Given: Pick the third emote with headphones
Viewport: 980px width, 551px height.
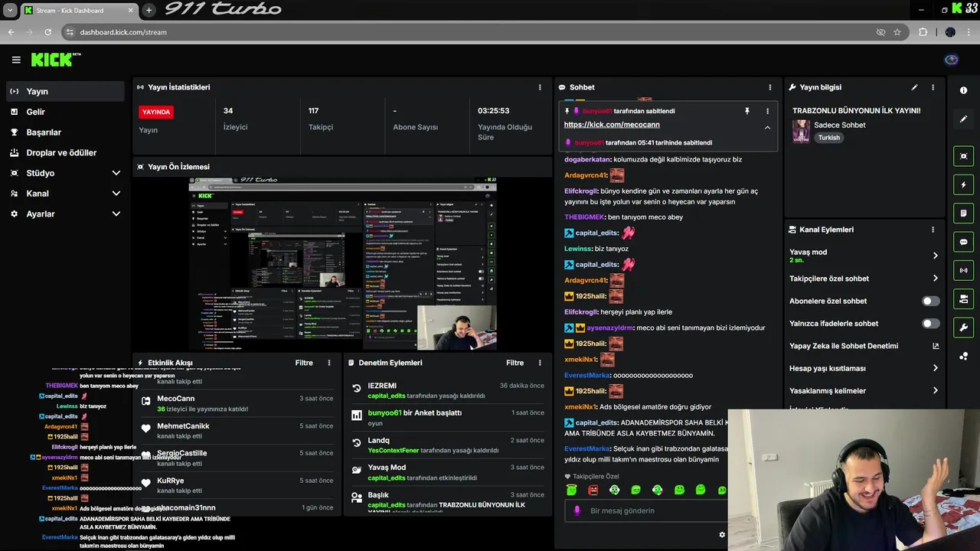Looking at the screenshot, I should click(x=614, y=490).
